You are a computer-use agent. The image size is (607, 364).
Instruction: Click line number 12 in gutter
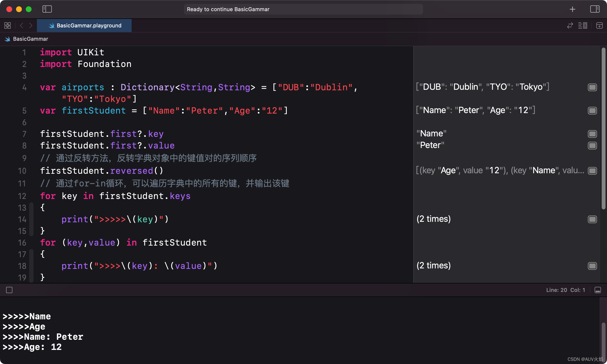[x=22, y=196]
